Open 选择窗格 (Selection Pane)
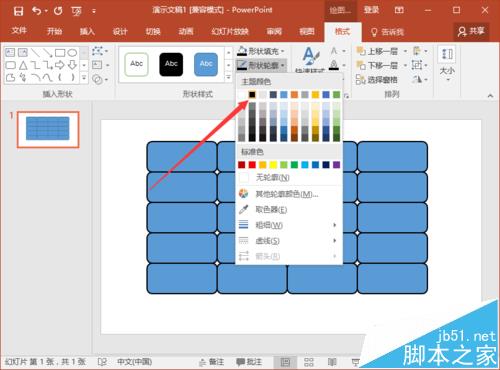This screenshot has height=370, width=500. pyautogui.click(x=377, y=80)
